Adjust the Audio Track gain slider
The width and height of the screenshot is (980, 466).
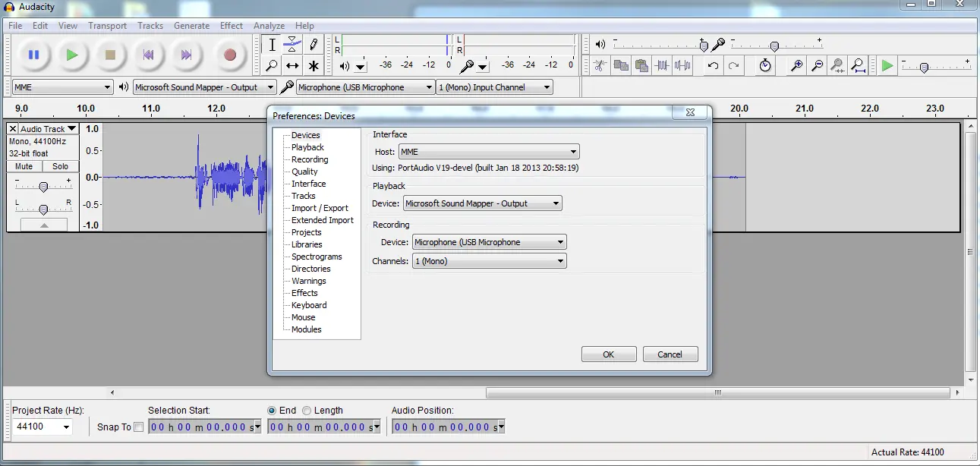pos(43,187)
